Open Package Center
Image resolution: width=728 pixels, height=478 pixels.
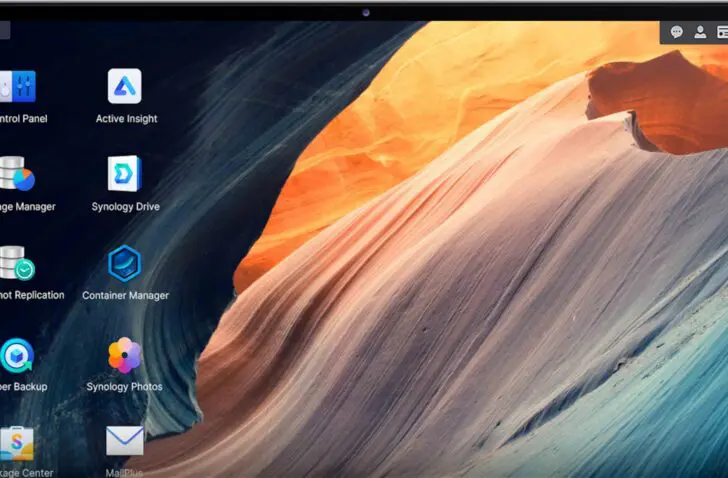17,443
